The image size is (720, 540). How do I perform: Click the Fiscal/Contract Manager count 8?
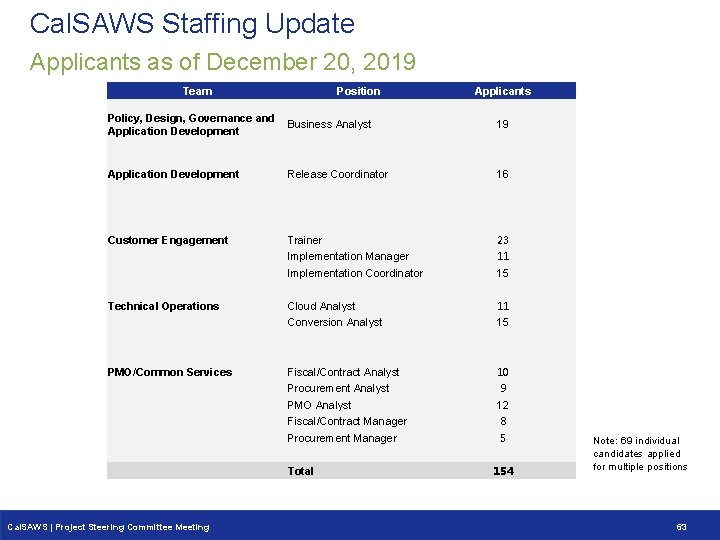503,421
